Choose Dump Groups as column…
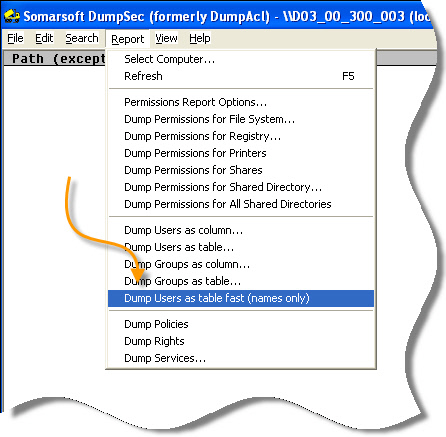 coord(241,264)
